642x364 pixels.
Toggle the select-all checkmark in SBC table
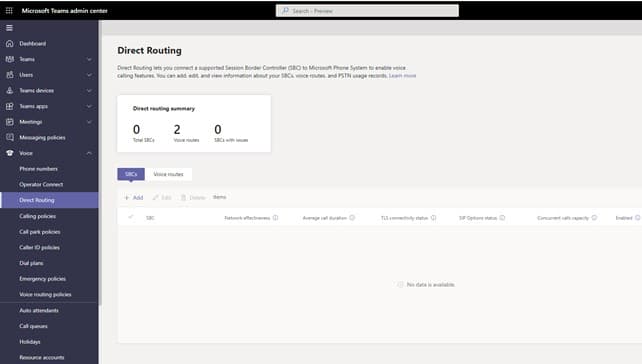click(131, 217)
